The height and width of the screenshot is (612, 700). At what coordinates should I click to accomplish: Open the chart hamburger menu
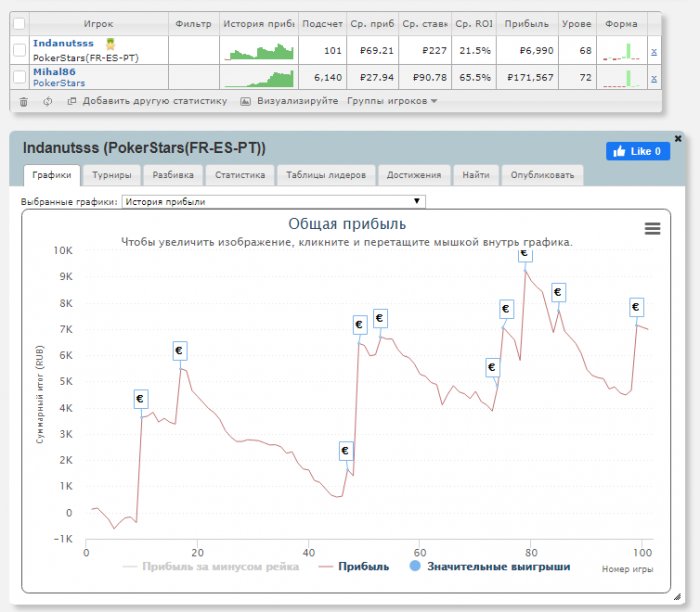pyautogui.click(x=652, y=228)
